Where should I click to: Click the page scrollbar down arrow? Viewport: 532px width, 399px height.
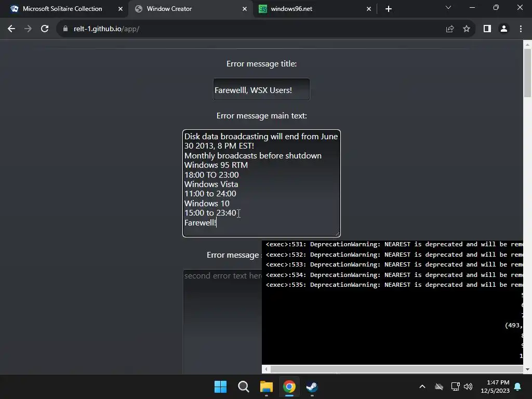pos(527,369)
